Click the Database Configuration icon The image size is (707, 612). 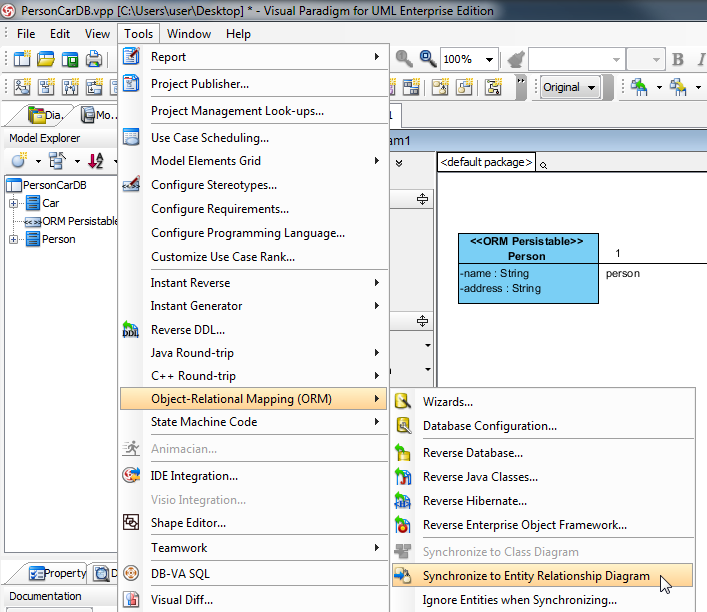pos(403,425)
